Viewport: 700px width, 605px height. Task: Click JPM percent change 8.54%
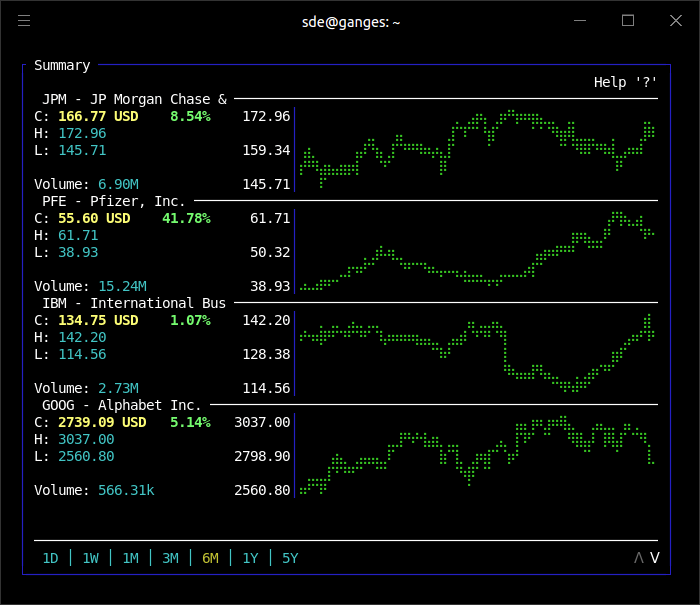pos(190,117)
